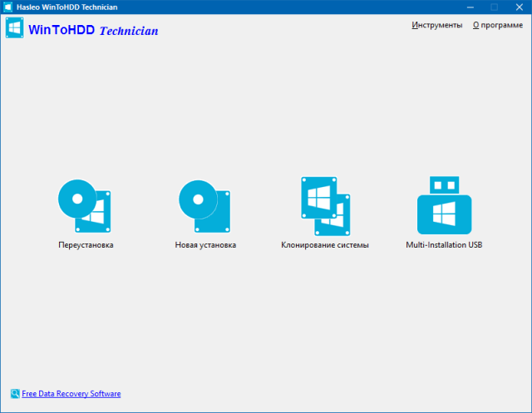Click the Multi-Installation USB text label
The image size is (532, 413).
[x=444, y=246]
